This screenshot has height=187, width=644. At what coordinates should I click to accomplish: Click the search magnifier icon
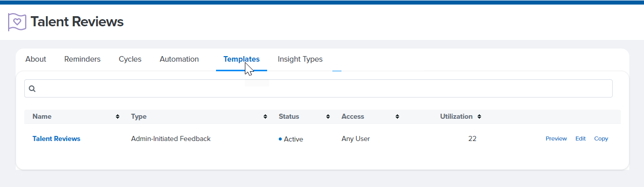point(32,88)
